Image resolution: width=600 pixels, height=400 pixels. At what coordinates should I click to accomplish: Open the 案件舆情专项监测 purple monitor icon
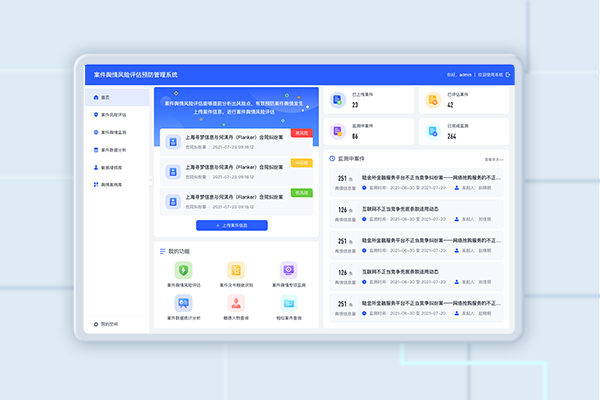point(289,270)
